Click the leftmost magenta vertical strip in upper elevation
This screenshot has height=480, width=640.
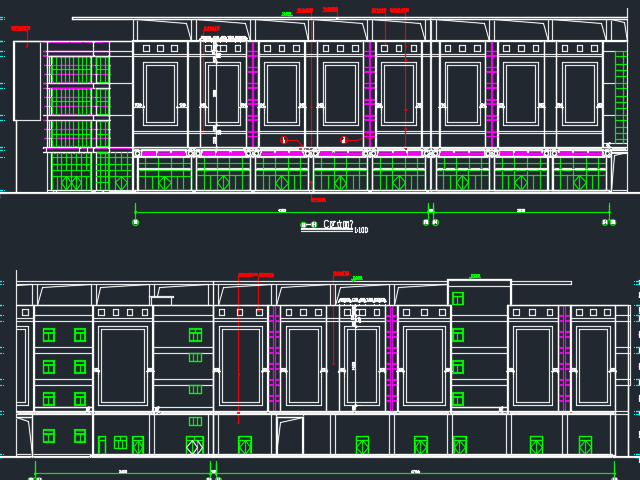point(252,100)
